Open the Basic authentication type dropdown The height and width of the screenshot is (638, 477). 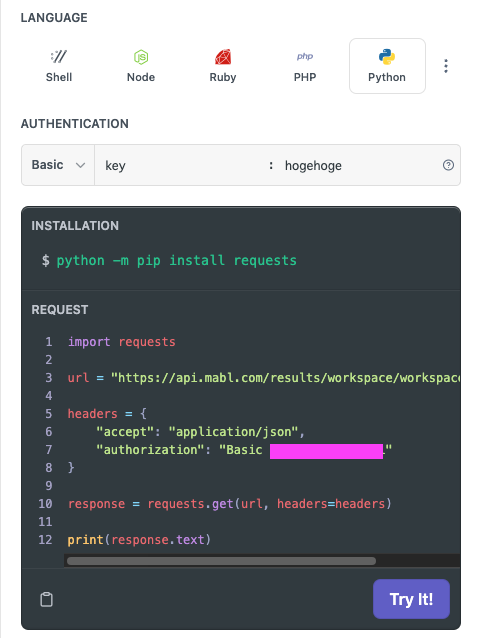pos(58,165)
